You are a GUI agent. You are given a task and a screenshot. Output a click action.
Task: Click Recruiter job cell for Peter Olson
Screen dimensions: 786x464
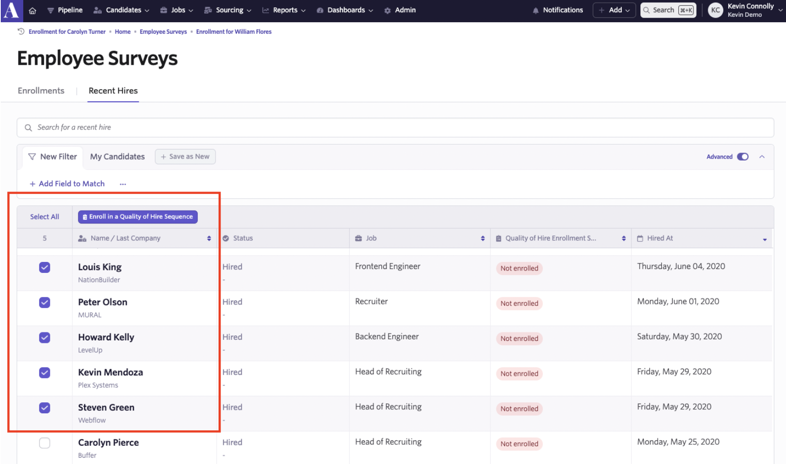(371, 302)
